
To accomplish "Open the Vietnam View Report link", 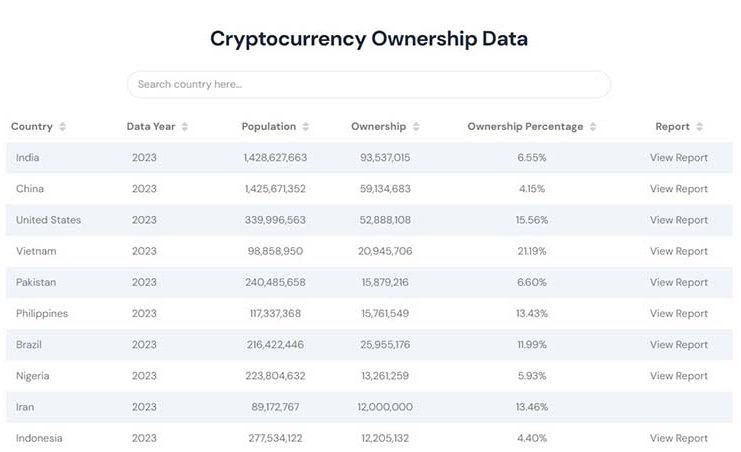I will pos(678,251).
